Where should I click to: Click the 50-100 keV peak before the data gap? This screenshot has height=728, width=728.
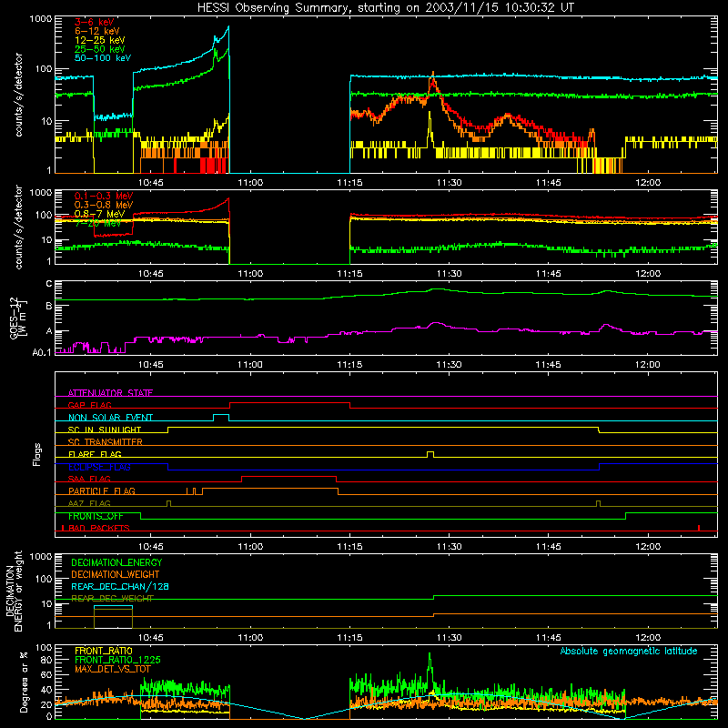[x=228, y=28]
